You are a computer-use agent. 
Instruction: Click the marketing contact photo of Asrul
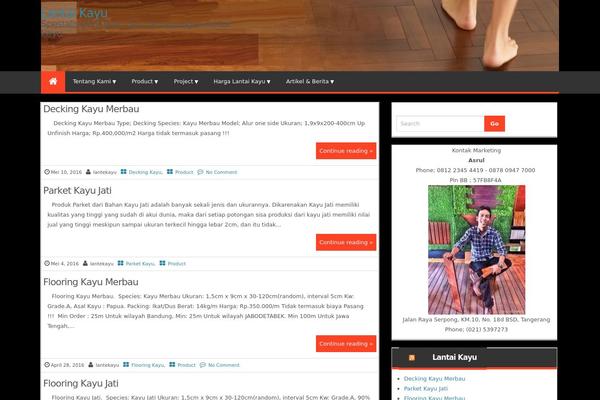476,250
